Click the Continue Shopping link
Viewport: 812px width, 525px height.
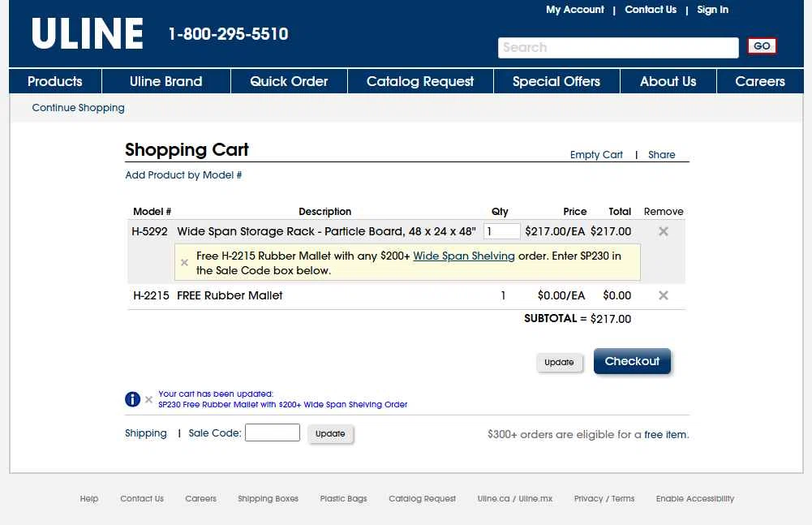78,108
